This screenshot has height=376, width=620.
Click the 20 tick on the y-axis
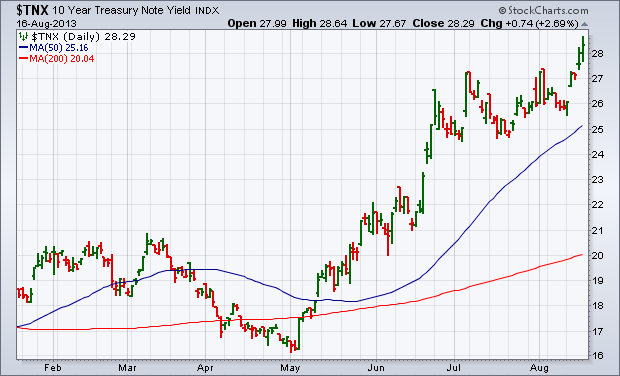point(598,256)
